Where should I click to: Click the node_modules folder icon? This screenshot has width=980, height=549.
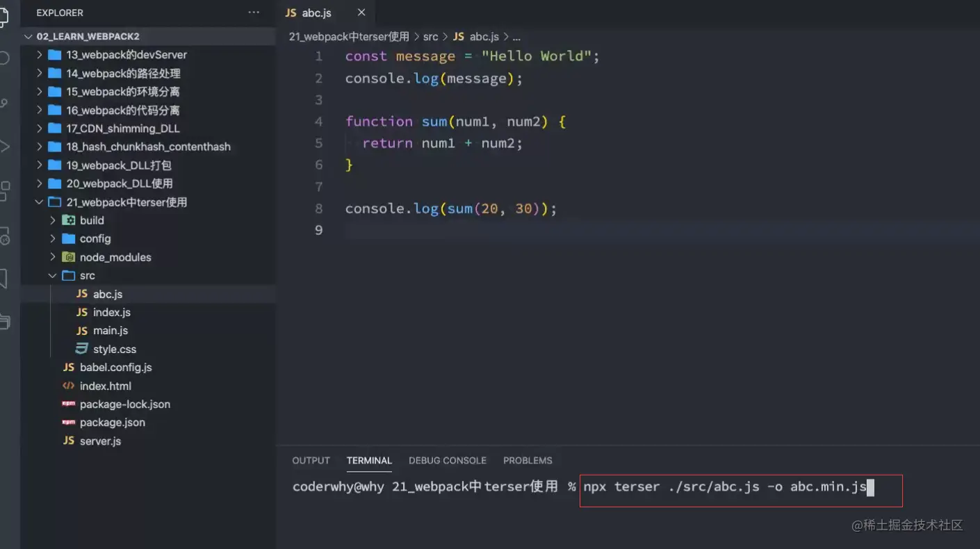click(69, 257)
